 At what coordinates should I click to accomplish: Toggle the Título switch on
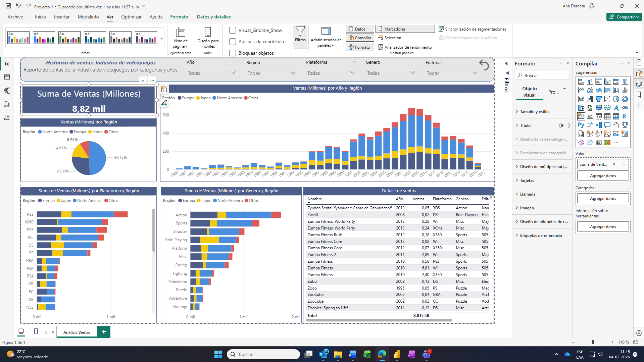[564, 125]
